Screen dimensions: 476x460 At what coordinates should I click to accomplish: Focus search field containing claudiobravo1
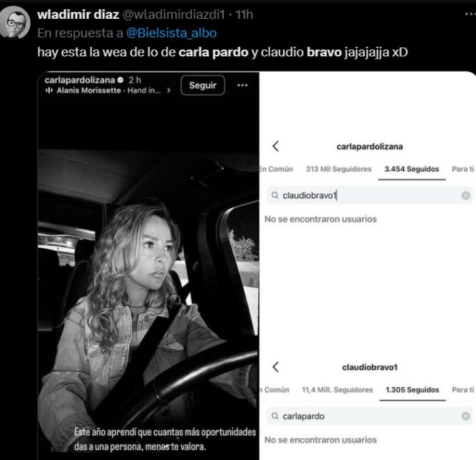coord(370,195)
